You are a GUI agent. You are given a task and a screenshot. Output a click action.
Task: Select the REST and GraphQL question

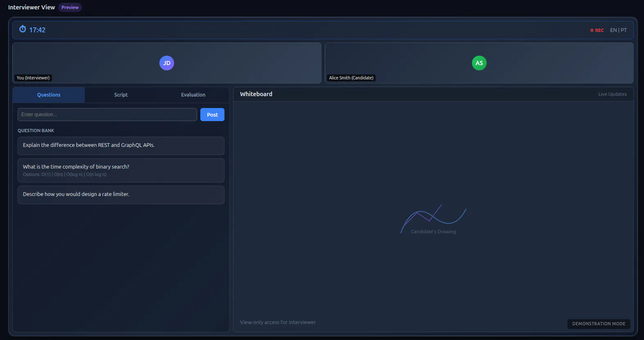click(121, 146)
